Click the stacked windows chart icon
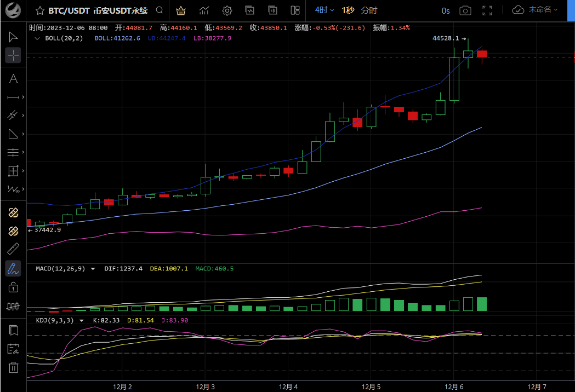 pos(273,10)
